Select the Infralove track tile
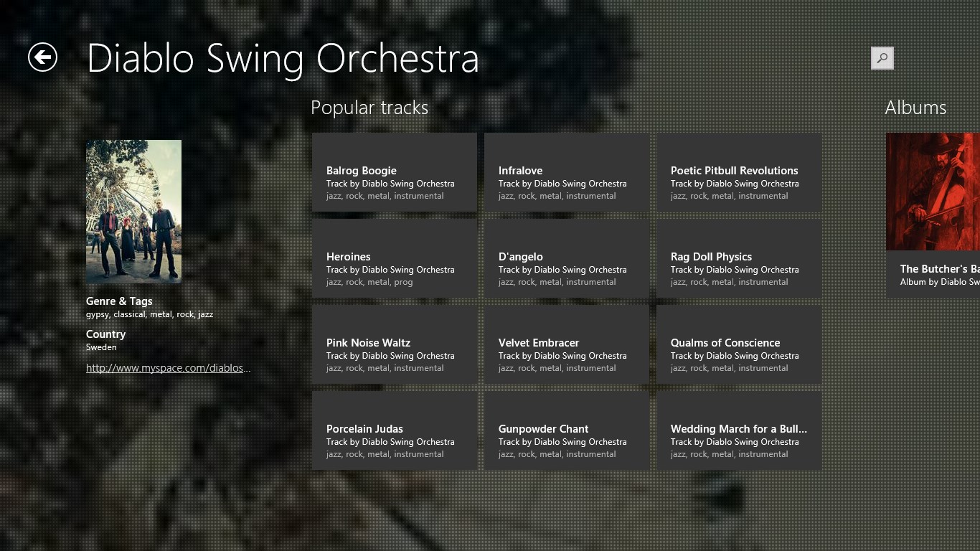 tap(566, 172)
